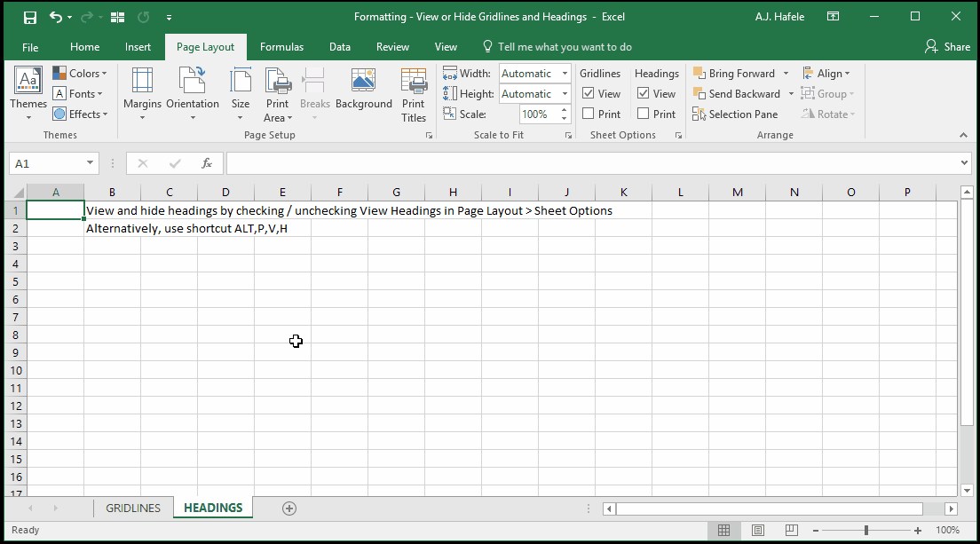Click the Scale stepper up arrow
This screenshot has height=544, width=980.
565,111
